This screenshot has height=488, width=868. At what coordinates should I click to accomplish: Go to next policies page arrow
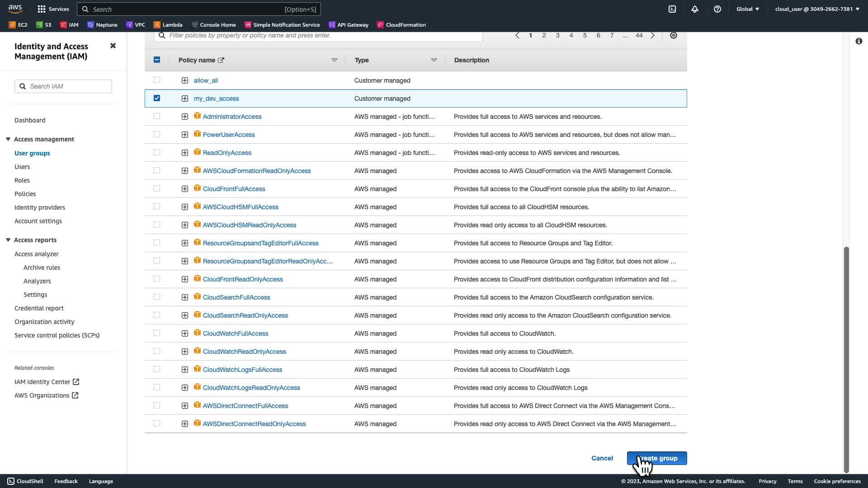(653, 35)
